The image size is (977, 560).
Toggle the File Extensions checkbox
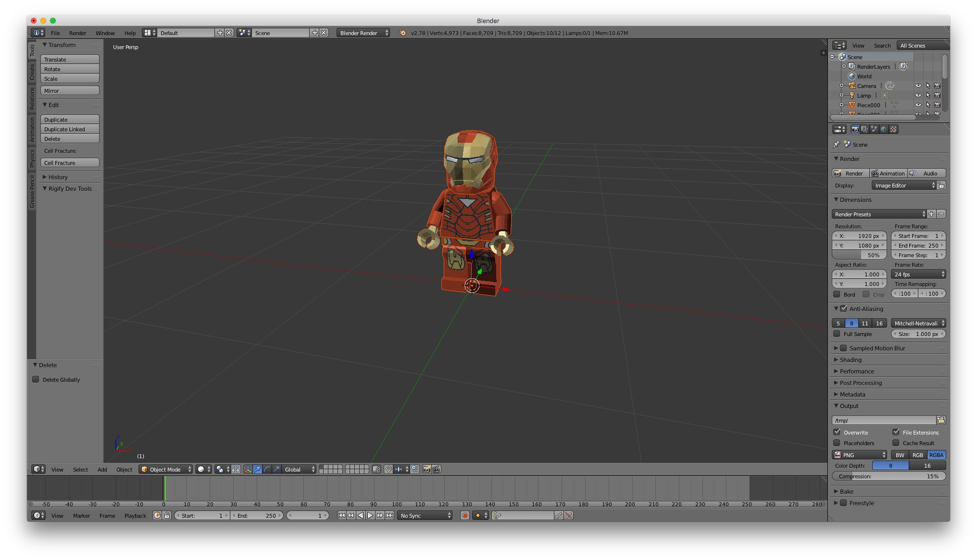pos(896,432)
